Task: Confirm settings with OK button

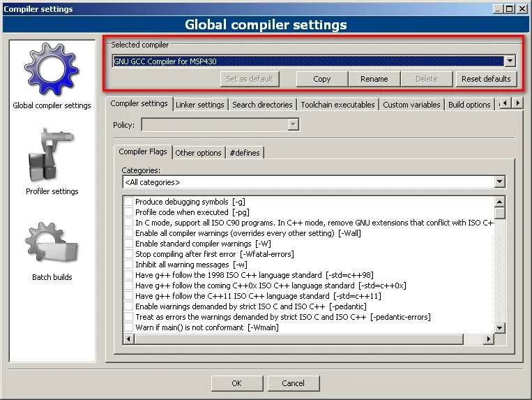Action: pyautogui.click(x=237, y=383)
